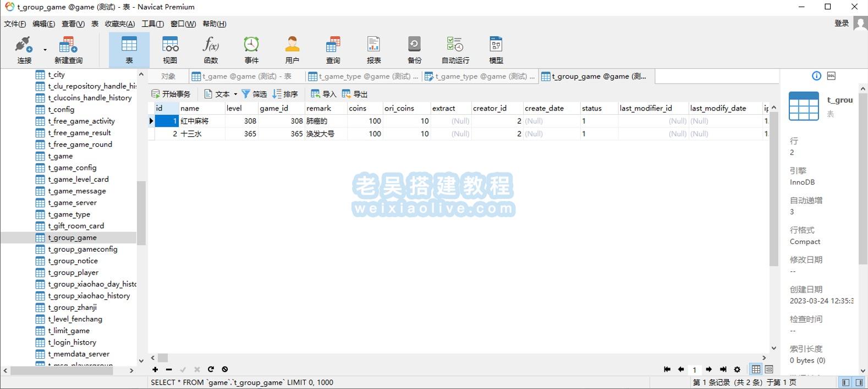The width and height of the screenshot is (868, 389).
Task: Click the 视图 (View) toolbar icon
Action: pos(170,49)
